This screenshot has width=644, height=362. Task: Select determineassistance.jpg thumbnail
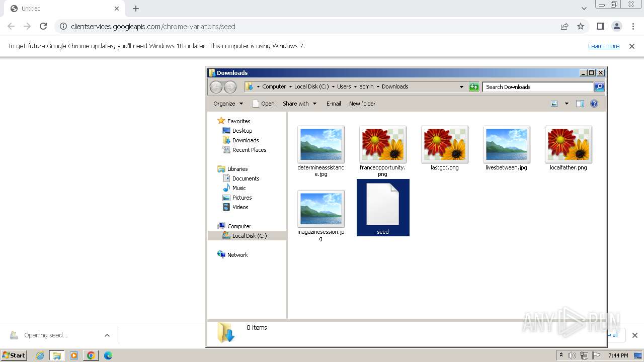coord(321,145)
